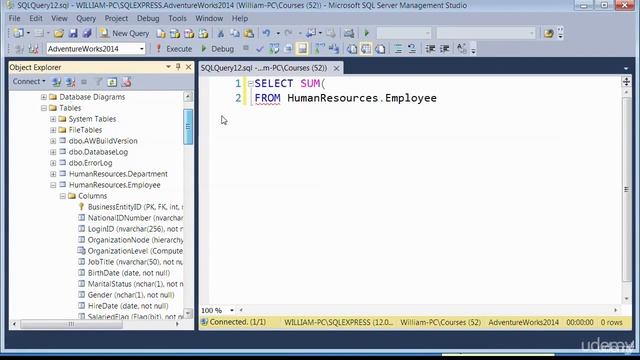The image size is (640, 360).
Task: Collapse the Tables node
Action: [x=44, y=108]
